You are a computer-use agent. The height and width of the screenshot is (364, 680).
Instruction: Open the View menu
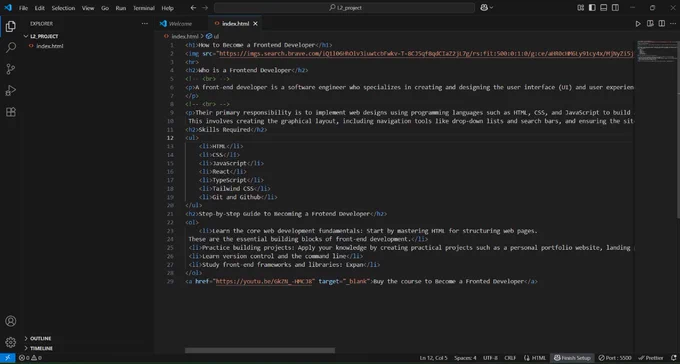pyautogui.click(x=88, y=8)
